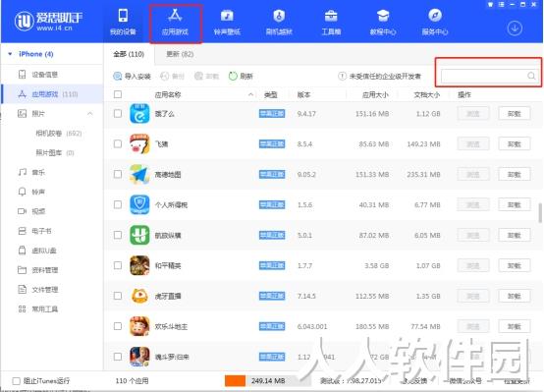Collapse the iPhone (4) device tree arrow
The image size is (544, 392).
pos(10,54)
